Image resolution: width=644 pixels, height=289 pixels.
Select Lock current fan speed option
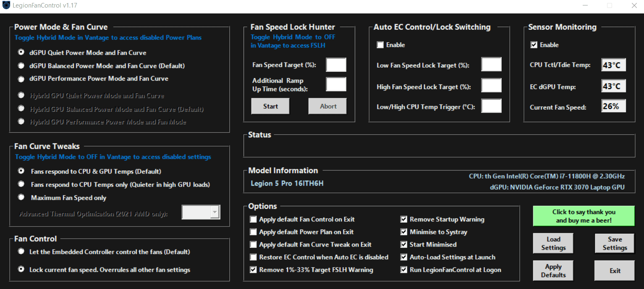(x=21, y=269)
